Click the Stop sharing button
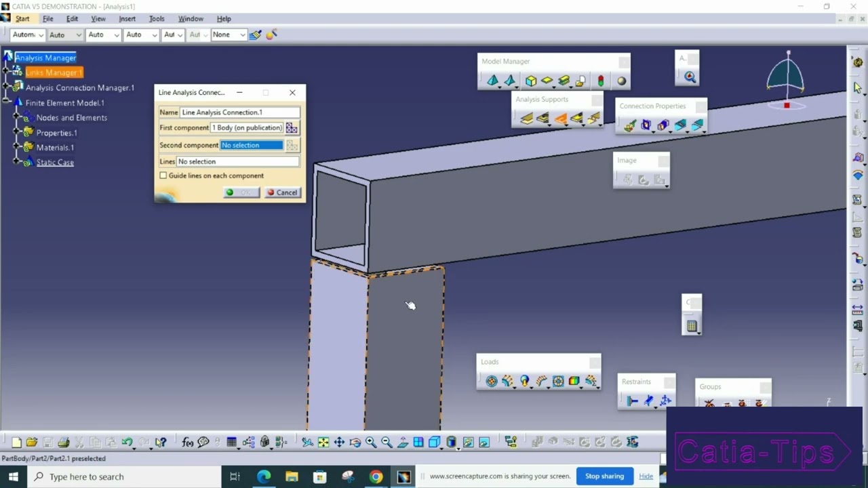The image size is (868, 488). coord(604,476)
